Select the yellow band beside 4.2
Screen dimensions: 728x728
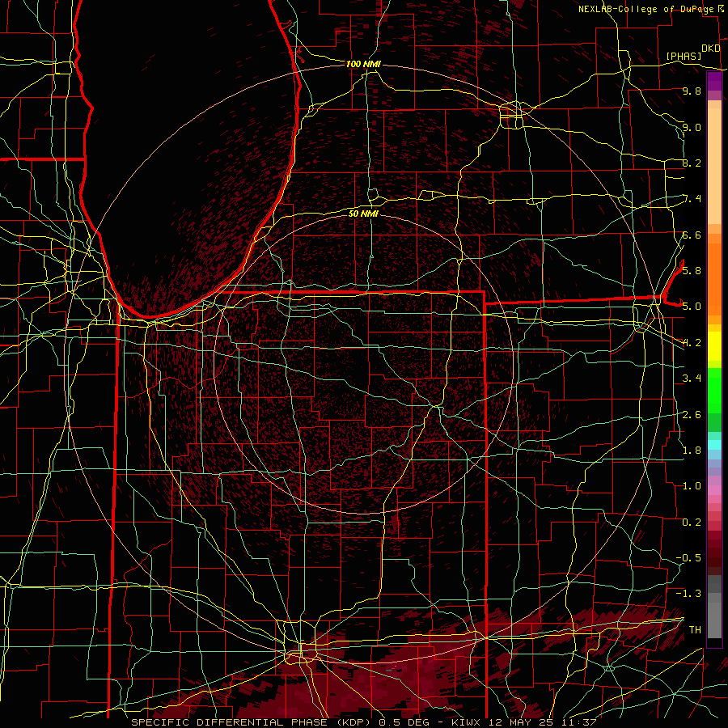tap(714, 346)
